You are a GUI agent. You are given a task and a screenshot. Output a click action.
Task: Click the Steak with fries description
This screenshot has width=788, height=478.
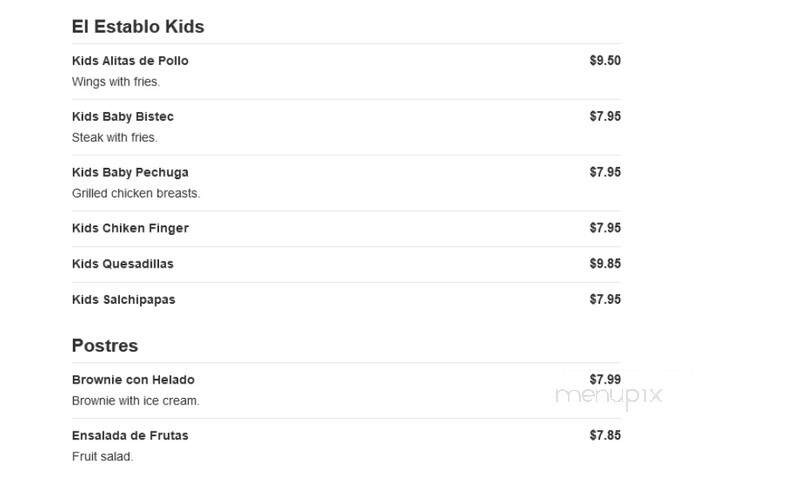pos(115,138)
